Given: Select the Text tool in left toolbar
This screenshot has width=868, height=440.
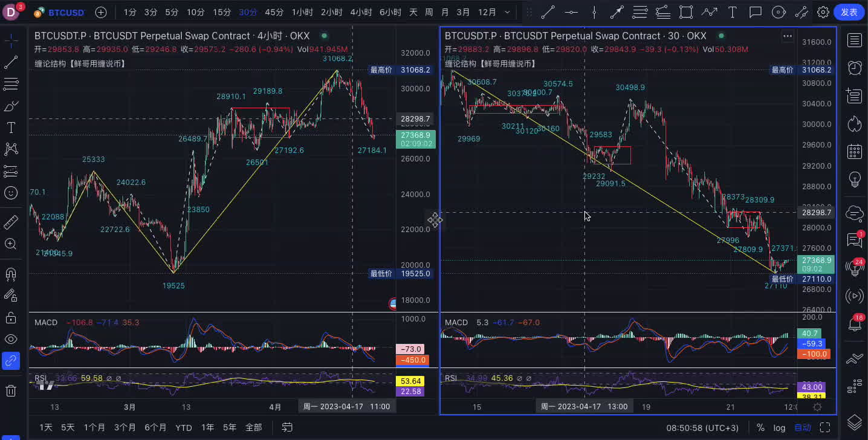Looking at the screenshot, I should pos(11,128).
